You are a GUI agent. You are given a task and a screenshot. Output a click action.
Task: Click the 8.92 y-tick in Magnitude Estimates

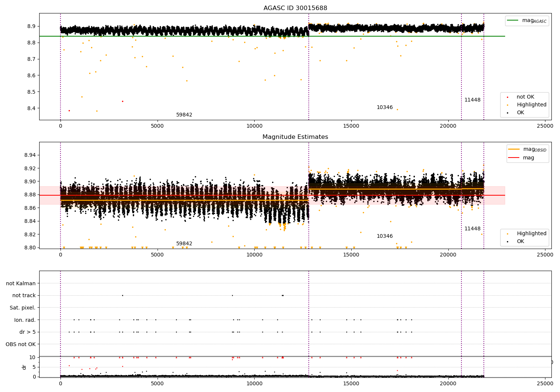[30, 168]
